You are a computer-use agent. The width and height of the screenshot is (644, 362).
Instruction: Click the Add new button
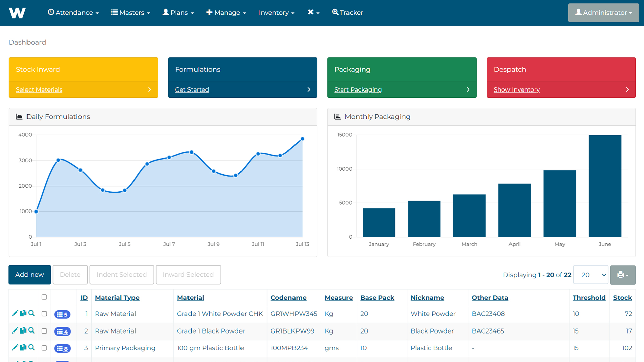[x=30, y=275]
